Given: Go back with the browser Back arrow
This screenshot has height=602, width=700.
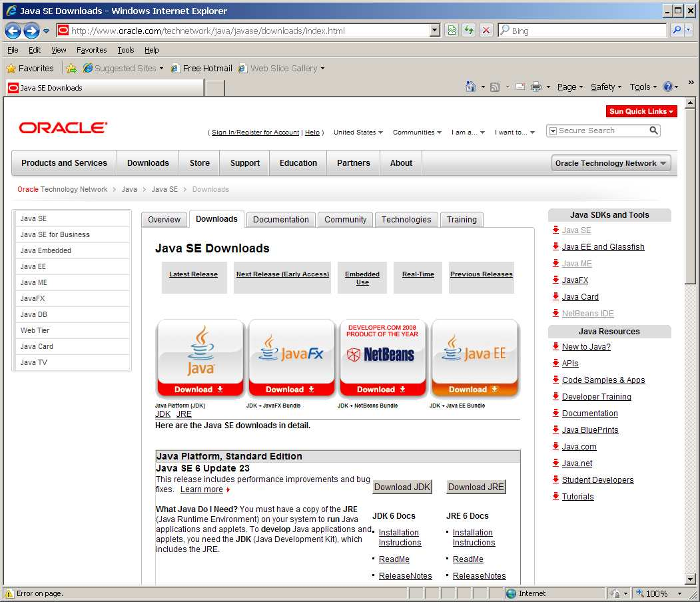Looking at the screenshot, I should point(13,31).
